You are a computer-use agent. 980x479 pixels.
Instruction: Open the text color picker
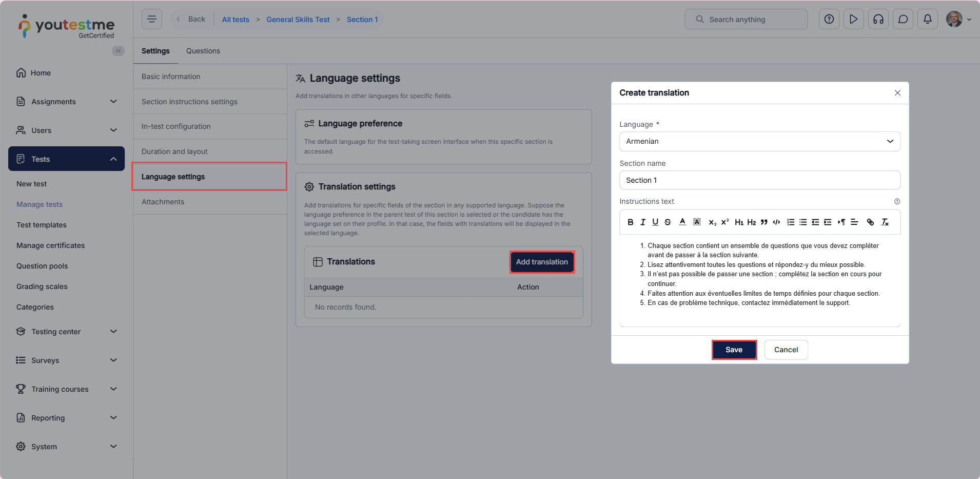coord(682,222)
